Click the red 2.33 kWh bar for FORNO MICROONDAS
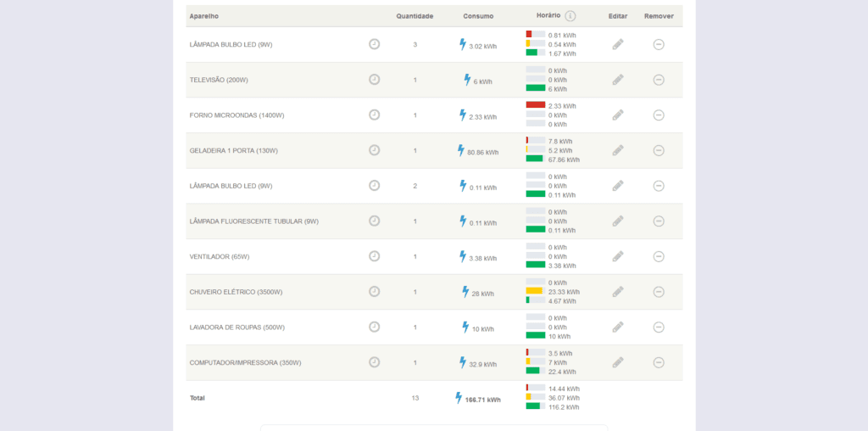 click(x=535, y=105)
